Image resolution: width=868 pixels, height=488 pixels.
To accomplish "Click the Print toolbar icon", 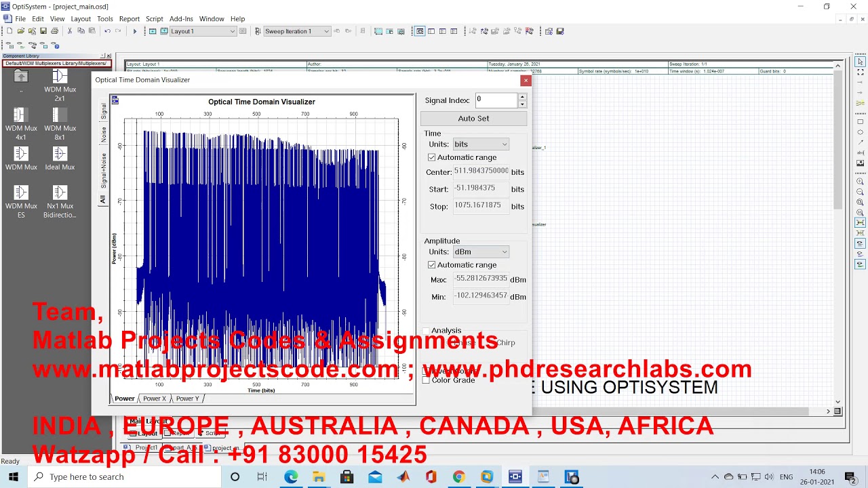I will coord(54,31).
